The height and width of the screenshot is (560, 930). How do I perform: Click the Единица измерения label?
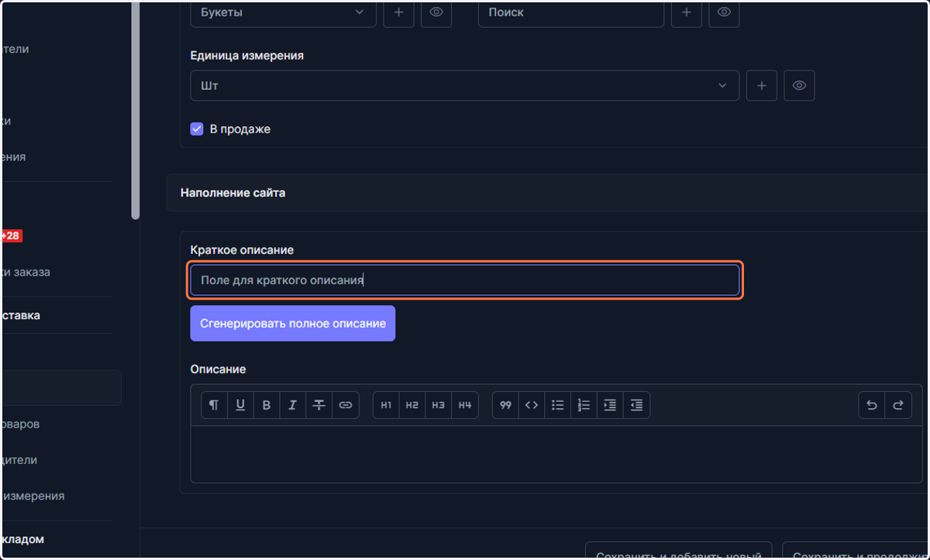click(246, 56)
